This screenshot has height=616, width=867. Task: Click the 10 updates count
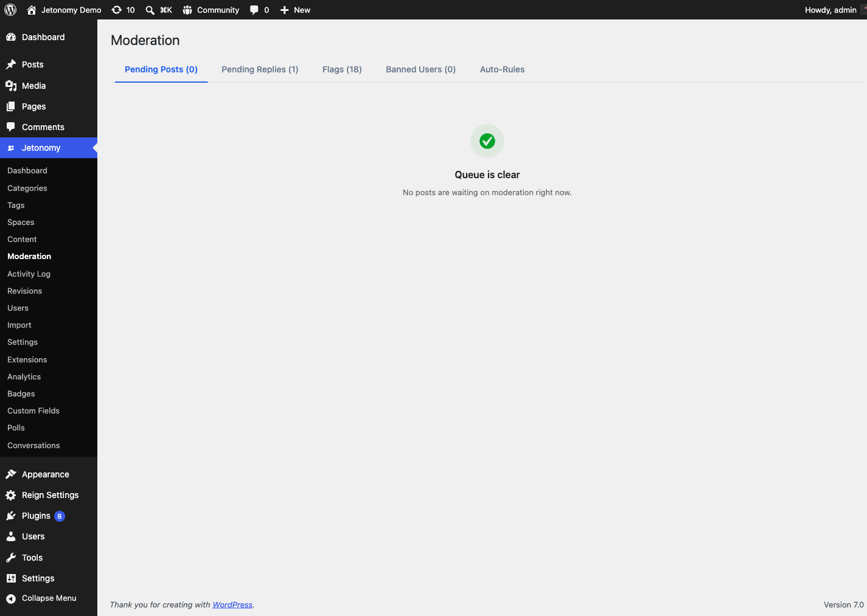[131, 10]
